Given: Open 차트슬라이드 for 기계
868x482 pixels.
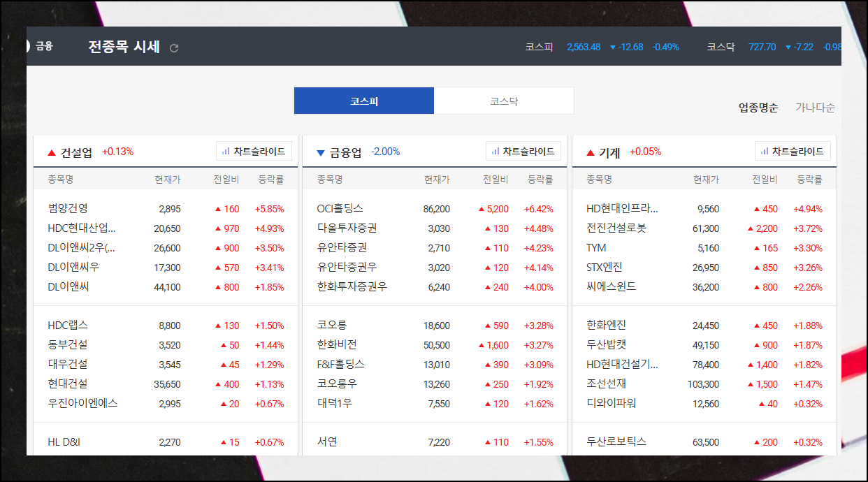Looking at the screenshot, I should [x=793, y=151].
